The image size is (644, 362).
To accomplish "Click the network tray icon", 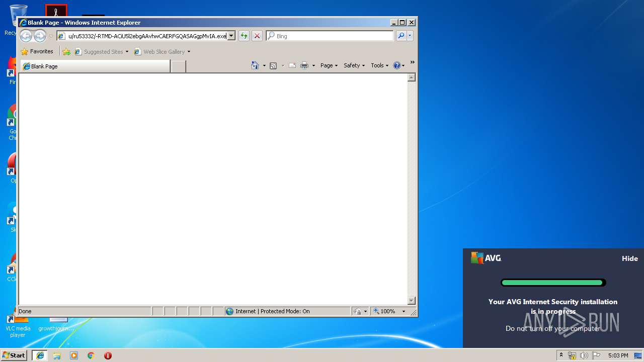I will (x=572, y=355).
